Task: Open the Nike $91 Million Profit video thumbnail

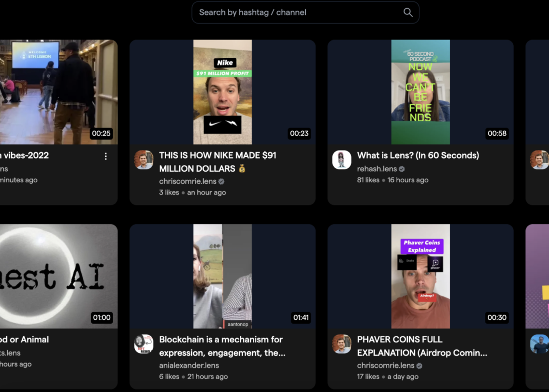Action: (x=222, y=92)
